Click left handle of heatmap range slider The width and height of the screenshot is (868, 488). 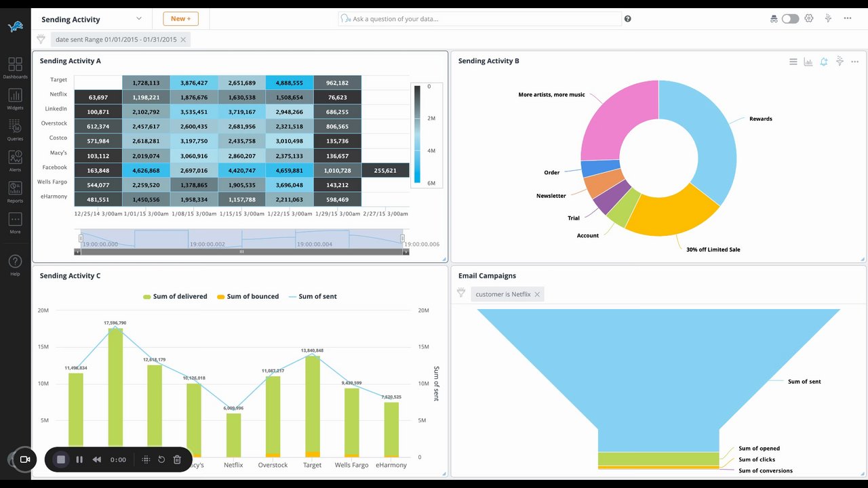[x=81, y=239]
